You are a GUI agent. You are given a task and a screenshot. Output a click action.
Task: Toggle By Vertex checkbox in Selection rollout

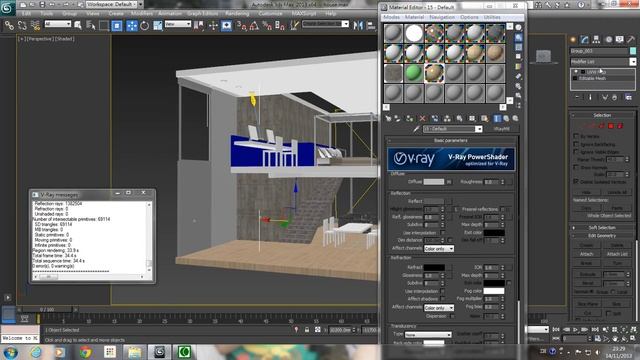(576, 136)
